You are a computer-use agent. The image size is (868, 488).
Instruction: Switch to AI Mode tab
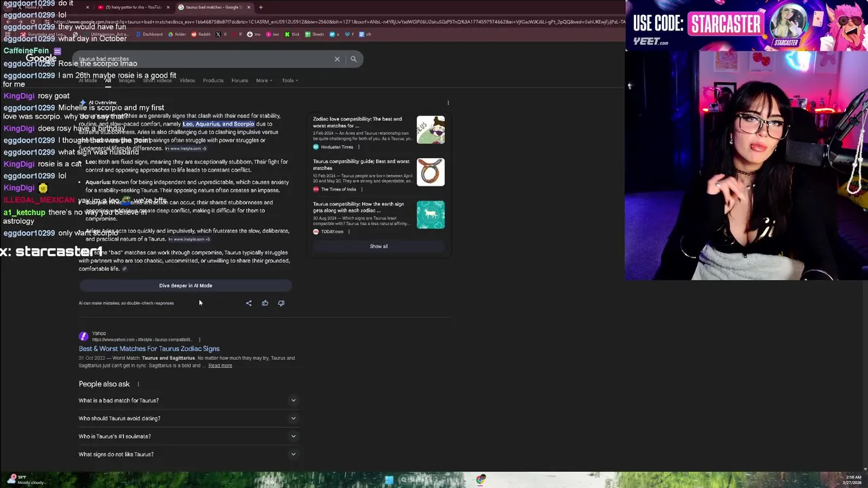(87, 81)
